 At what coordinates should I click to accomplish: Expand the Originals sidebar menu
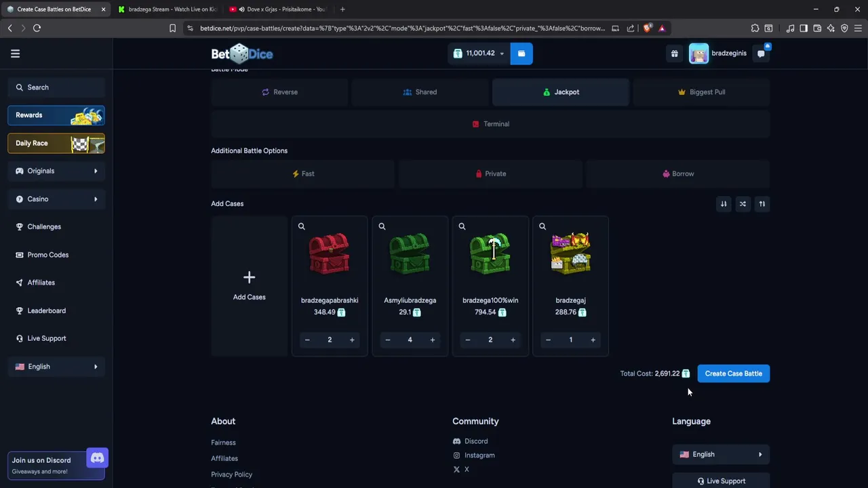[x=56, y=171]
